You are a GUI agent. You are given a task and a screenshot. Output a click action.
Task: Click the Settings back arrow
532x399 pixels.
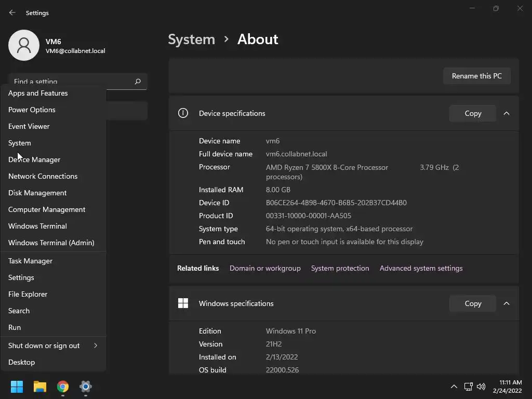12,13
